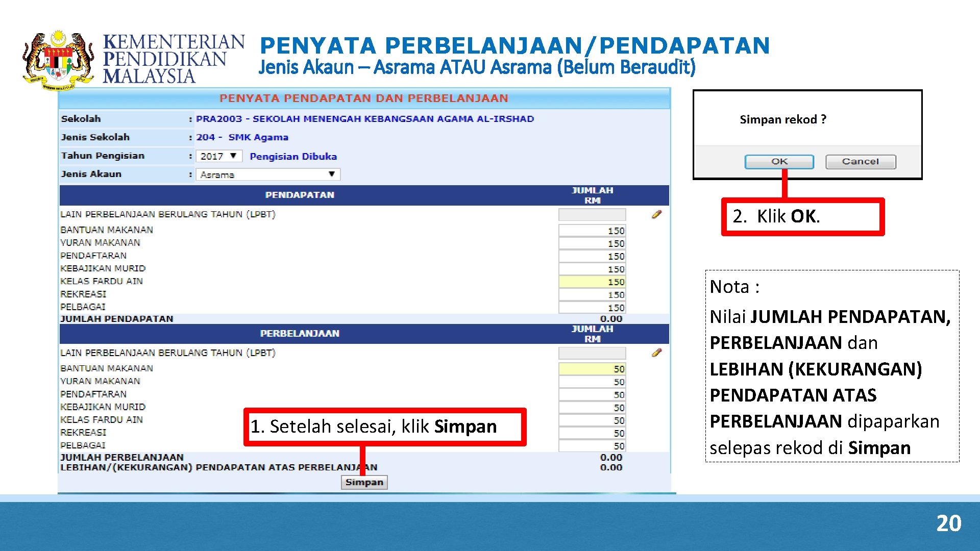Click Perbelanjaan Rekreasi amount field
This screenshot has width=980, height=551.
tap(592, 433)
